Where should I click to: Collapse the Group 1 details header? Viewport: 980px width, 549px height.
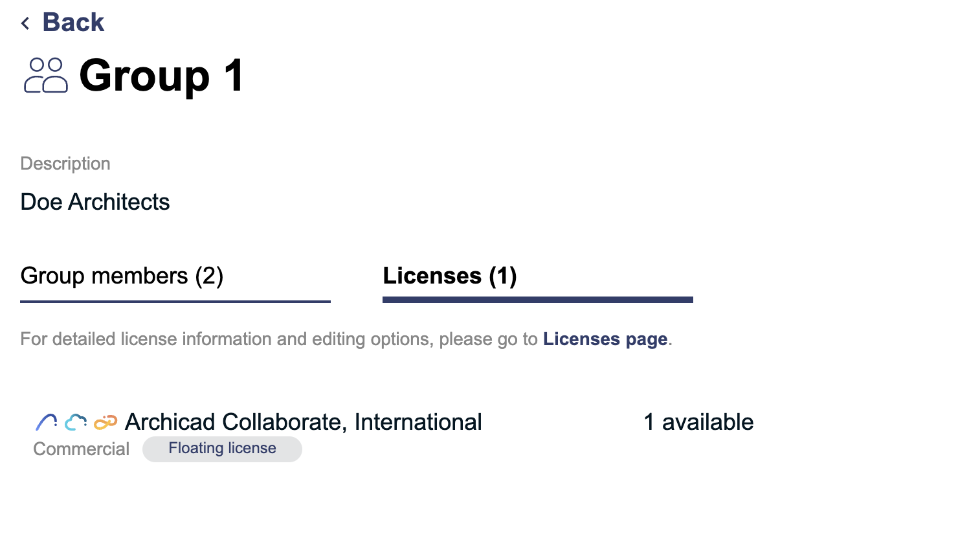[161, 76]
